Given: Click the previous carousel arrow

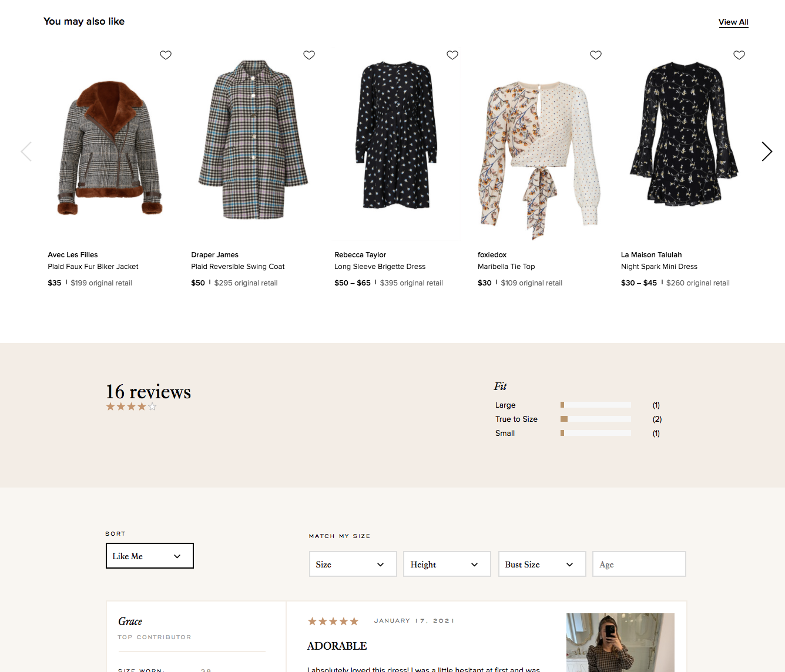Looking at the screenshot, I should (x=26, y=152).
